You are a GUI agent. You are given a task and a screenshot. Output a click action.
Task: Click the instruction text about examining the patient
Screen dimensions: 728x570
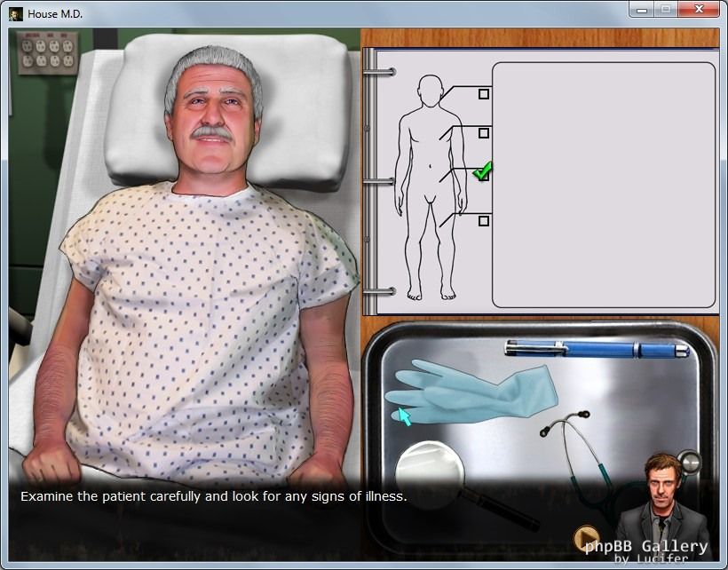click(213, 496)
